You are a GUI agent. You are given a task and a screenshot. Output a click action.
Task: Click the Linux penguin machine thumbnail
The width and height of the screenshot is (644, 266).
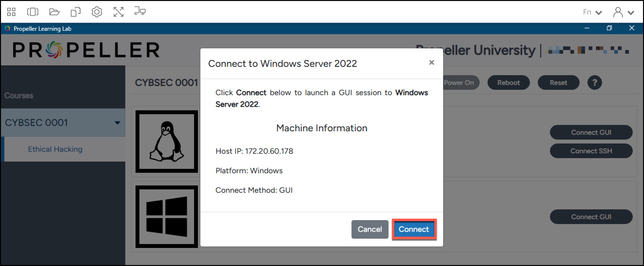(x=167, y=142)
